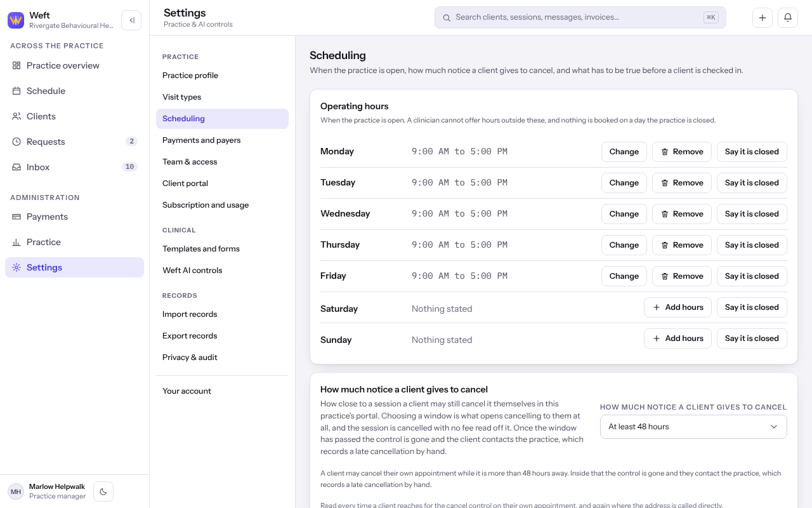Click the search clients field
The height and width of the screenshot is (508, 812).
coord(580,18)
